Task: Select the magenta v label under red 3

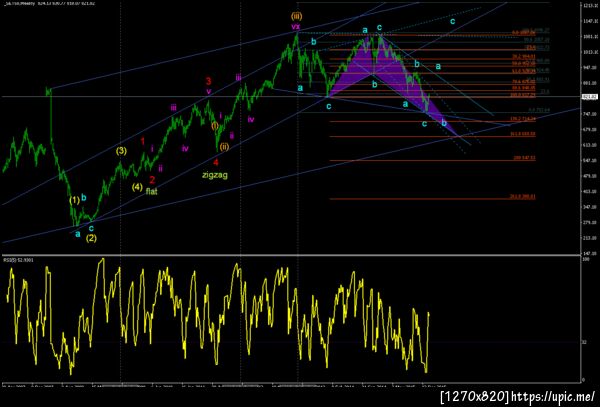Action: [209, 91]
